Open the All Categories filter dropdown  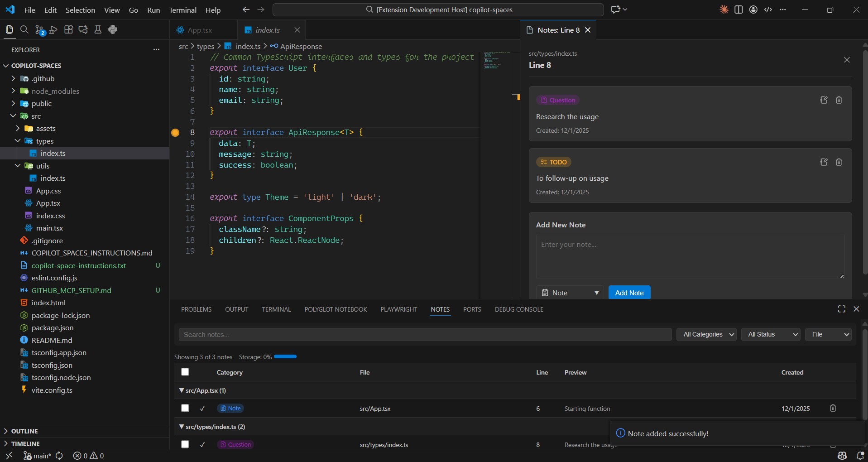(706, 334)
